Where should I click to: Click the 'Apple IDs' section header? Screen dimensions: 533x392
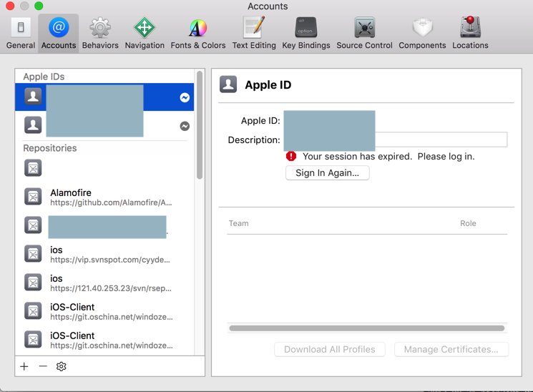coord(44,77)
